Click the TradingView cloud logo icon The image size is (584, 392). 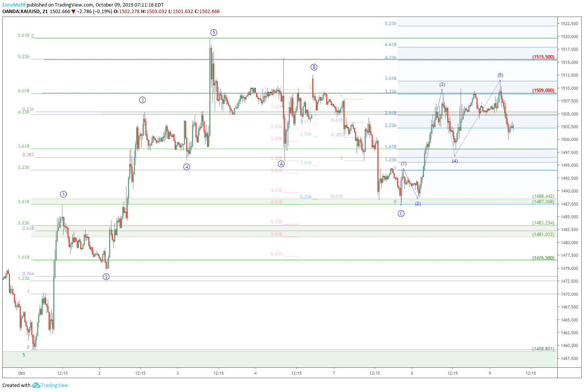36,385
